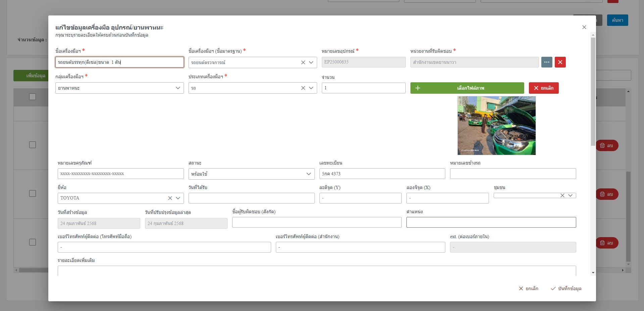
Task: Clear the standard equipment name selection
Action: (x=303, y=62)
